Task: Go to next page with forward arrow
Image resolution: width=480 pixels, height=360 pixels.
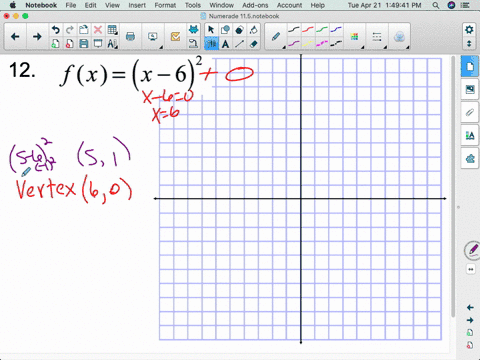Action: click(37, 37)
